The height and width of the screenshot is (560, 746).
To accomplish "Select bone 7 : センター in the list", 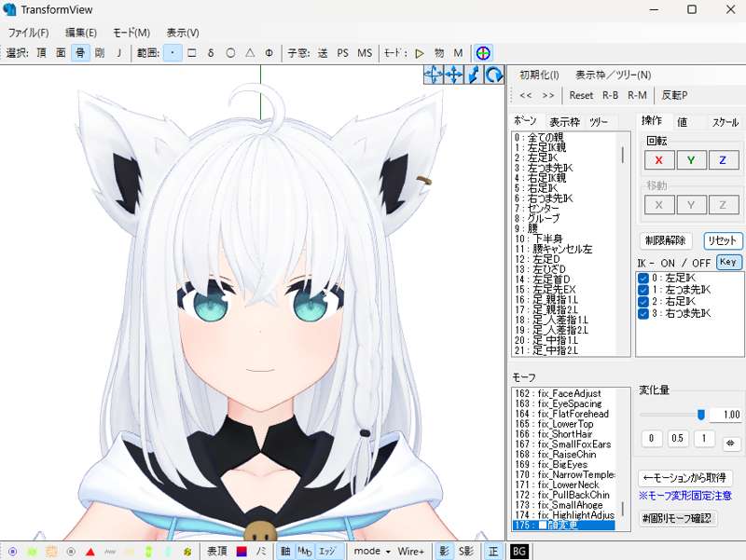I will (x=564, y=208).
